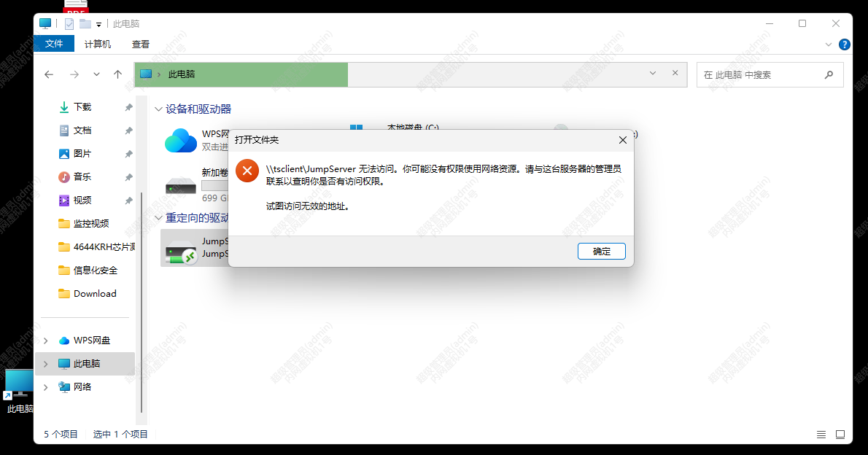This screenshot has width=868, height=455.
Task: Open the 查看 ribbon tab
Action: [x=141, y=44]
